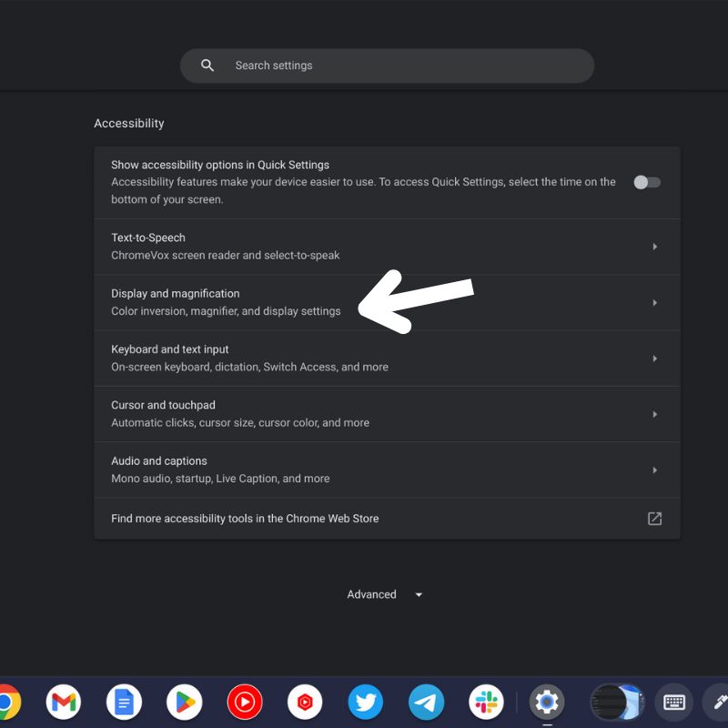This screenshot has width=728, height=728.
Task: Click 'Color inversion, magnifier, and display settings' text
Action: coord(226,311)
